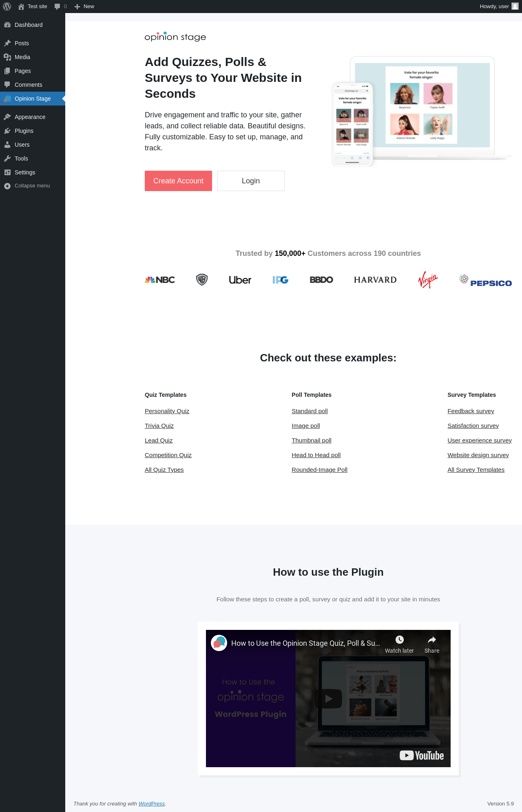Click the Warner Bros shield logo
Screen dimensions: 522x812
coord(202,279)
